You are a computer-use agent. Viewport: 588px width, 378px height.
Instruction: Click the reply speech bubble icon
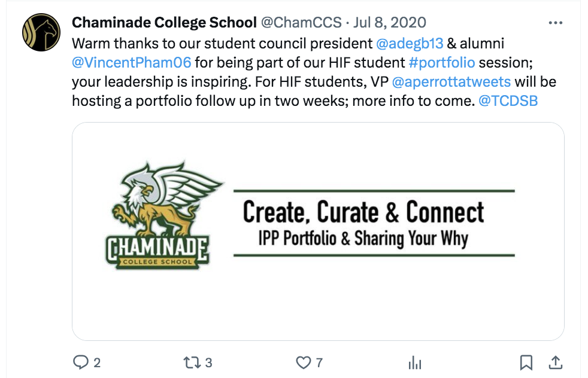tap(80, 362)
